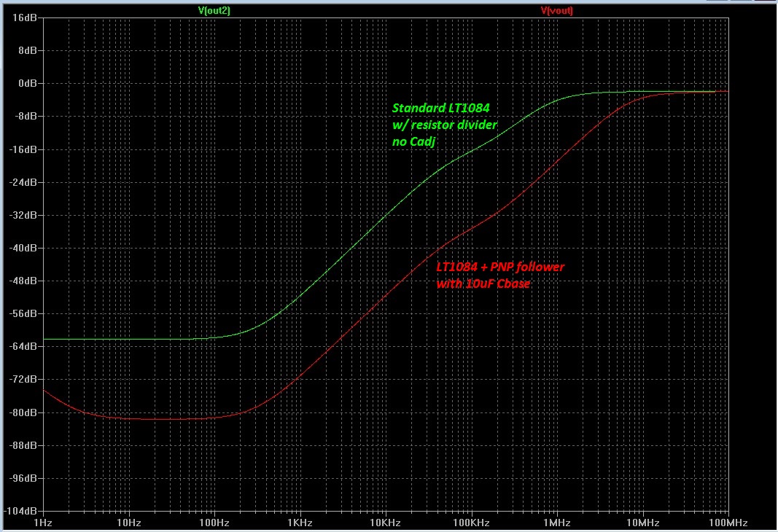
Task: Click the -72dB vertical axis label
Action: 23,379
